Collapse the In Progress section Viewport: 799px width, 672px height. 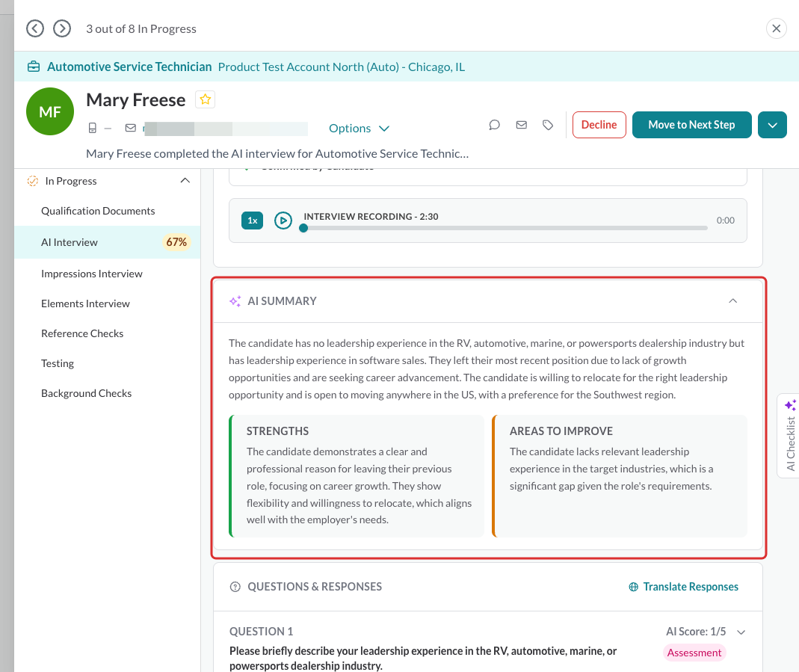[x=185, y=181]
